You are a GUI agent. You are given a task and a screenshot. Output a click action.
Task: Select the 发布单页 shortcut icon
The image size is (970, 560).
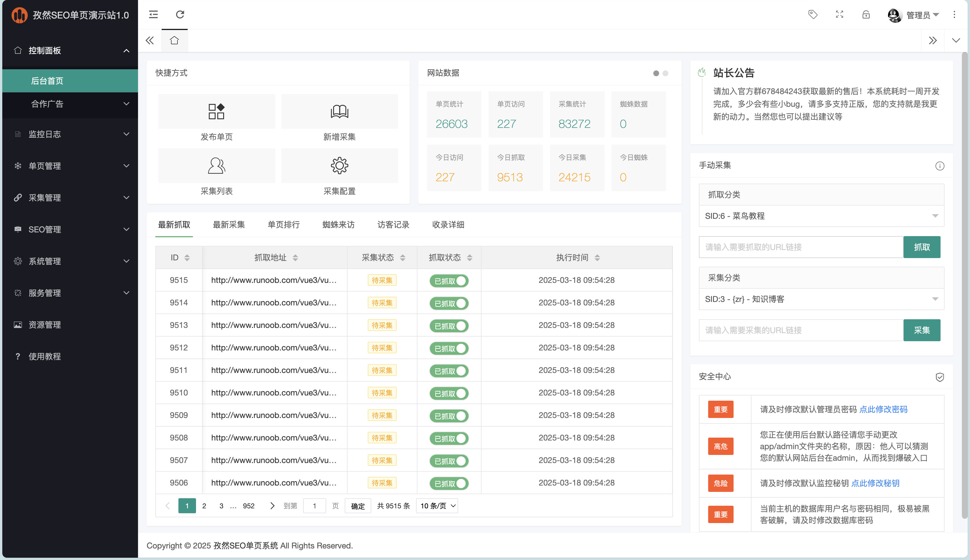[216, 111]
